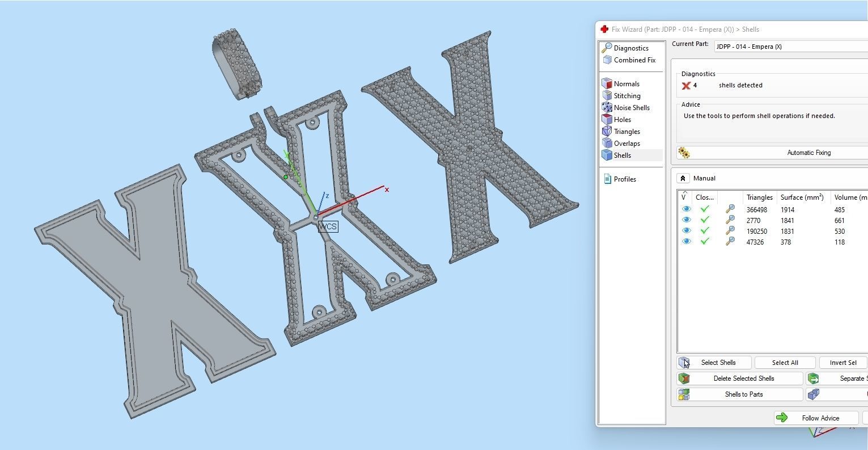Screen dimensions: 868x450
Task: Click the closed checkmark of 366498 shell
Action: pos(705,209)
